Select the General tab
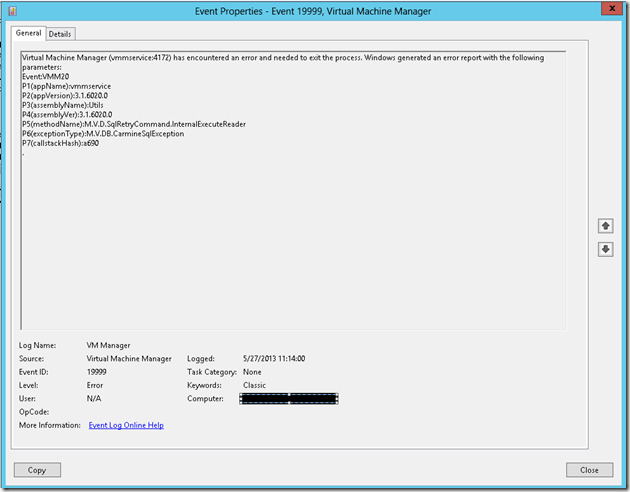Screen dimensions: 630x492 [x=28, y=33]
